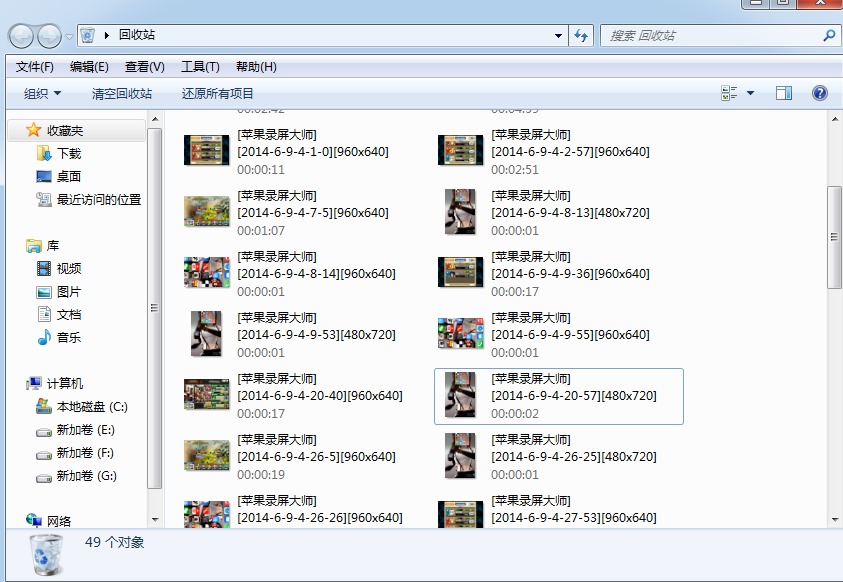Open the 组织 dropdown
The height and width of the screenshot is (582, 843).
tap(42, 94)
